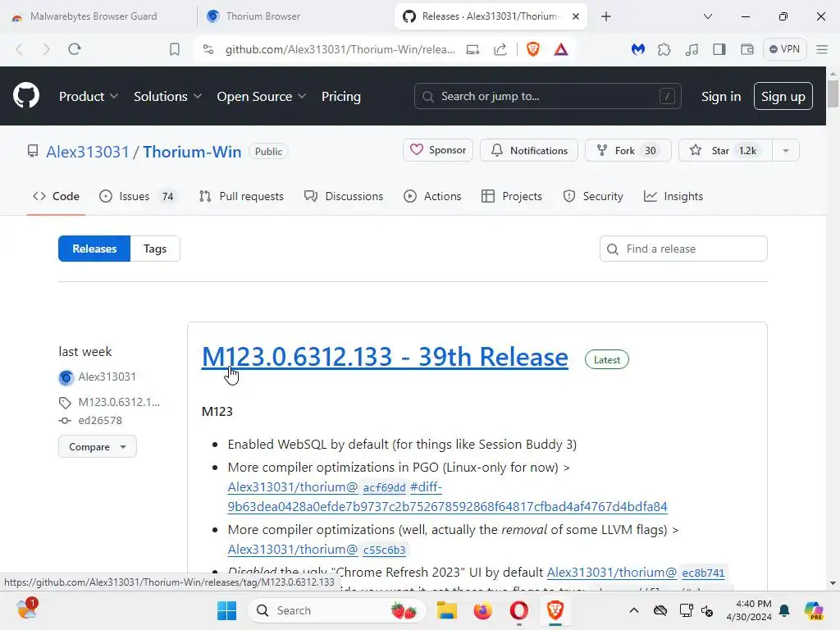Click the GitHub Octocat logo
The width and height of the screenshot is (840, 630).
pyautogui.click(x=25, y=96)
